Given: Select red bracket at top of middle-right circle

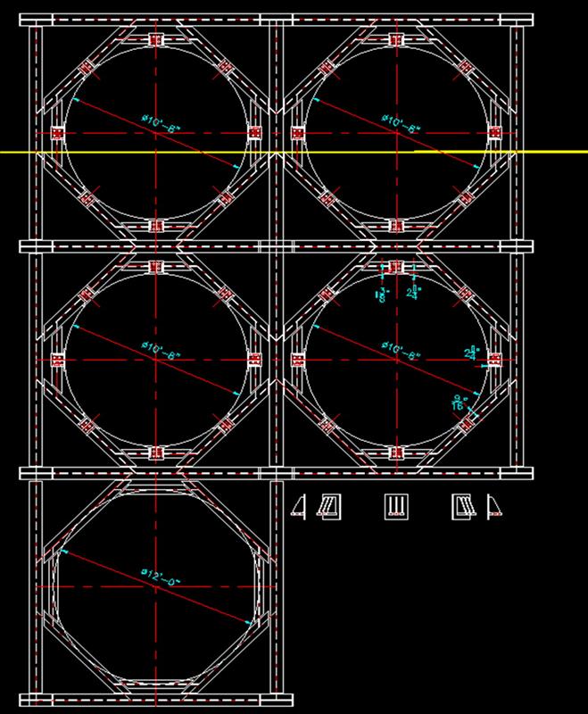Looking at the screenshot, I should click(x=393, y=267).
